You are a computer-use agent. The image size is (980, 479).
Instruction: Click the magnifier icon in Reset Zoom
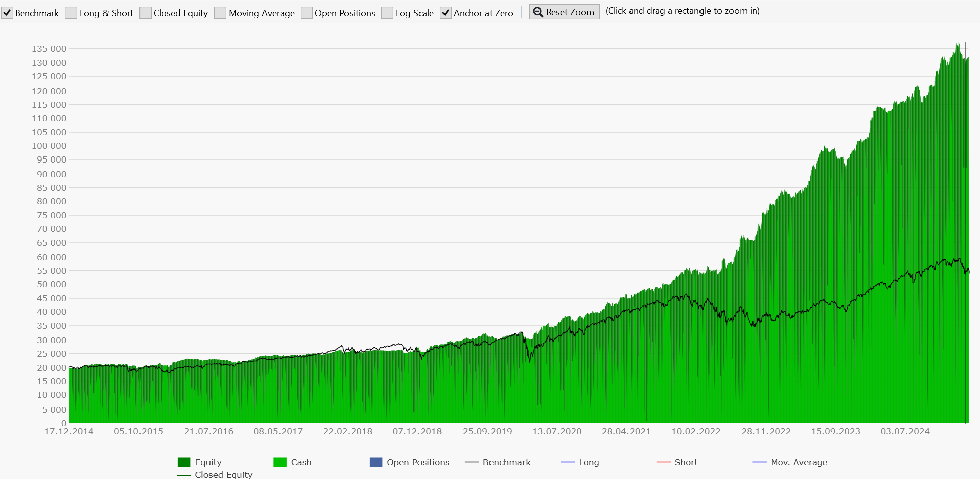click(538, 12)
